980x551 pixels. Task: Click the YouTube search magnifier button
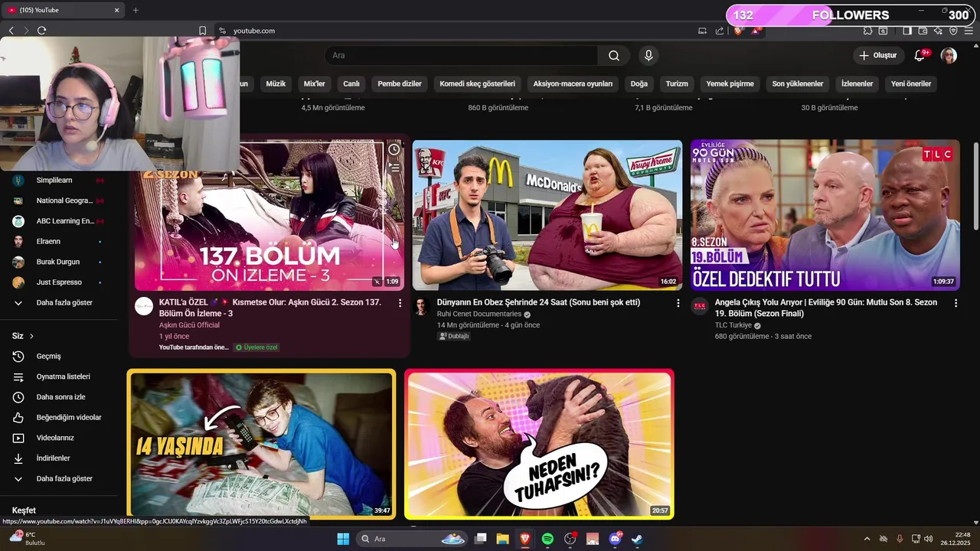614,56
